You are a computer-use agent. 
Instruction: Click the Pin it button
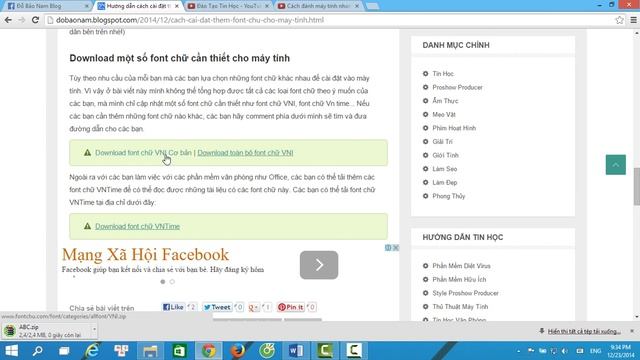(291, 307)
